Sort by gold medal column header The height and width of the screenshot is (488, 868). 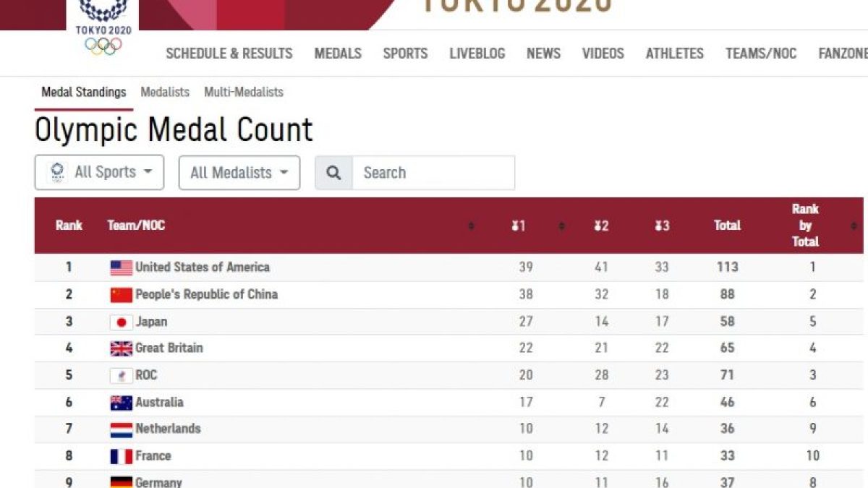pyautogui.click(x=518, y=226)
